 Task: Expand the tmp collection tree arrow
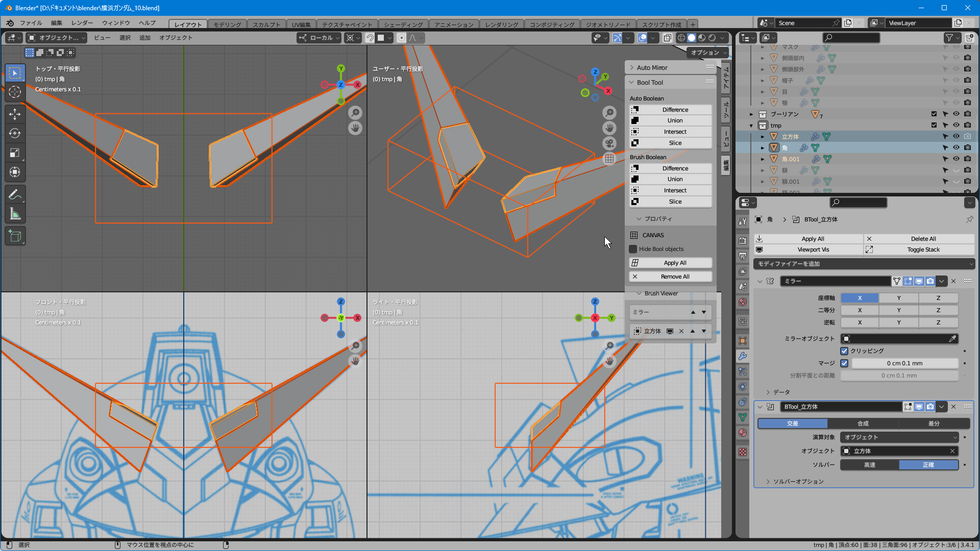pos(751,126)
